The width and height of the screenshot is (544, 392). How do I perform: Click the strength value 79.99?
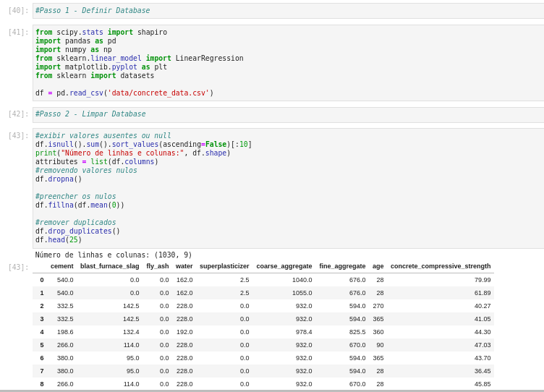point(483,280)
